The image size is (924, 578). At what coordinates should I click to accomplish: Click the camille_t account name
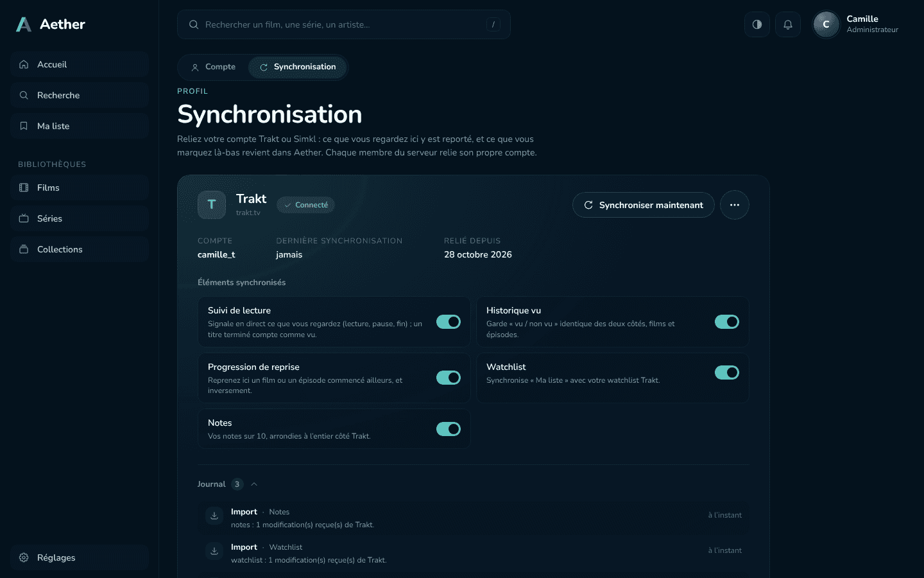216,254
